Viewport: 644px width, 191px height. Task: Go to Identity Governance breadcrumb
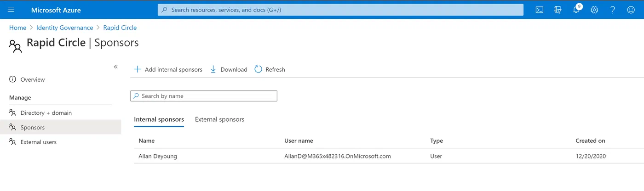(65, 28)
